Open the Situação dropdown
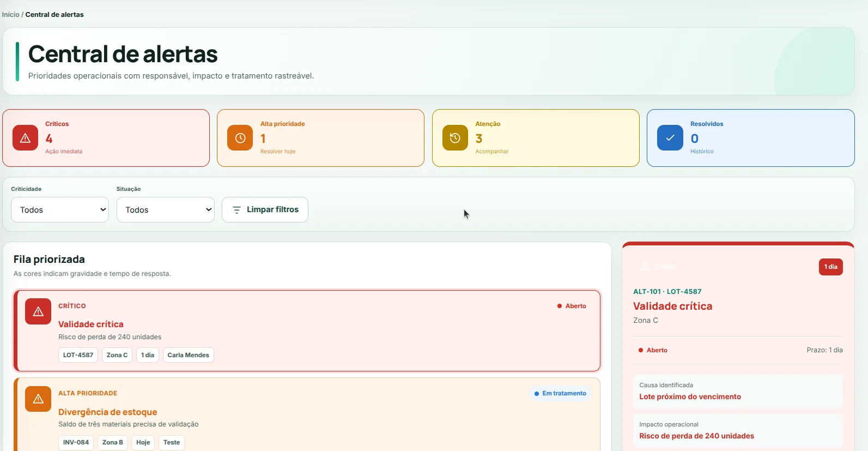The height and width of the screenshot is (451, 868). pyautogui.click(x=166, y=210)
